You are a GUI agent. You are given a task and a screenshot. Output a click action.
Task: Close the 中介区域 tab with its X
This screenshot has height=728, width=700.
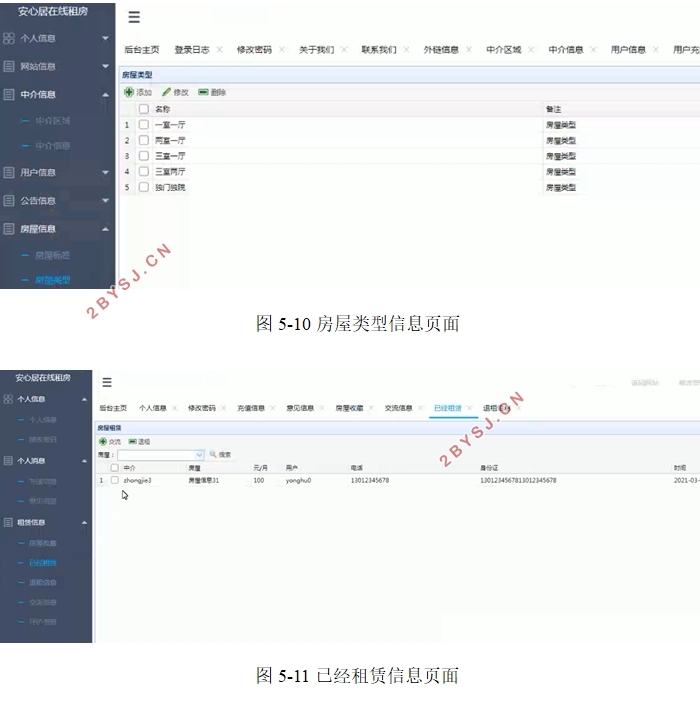[x=531, y=50]
